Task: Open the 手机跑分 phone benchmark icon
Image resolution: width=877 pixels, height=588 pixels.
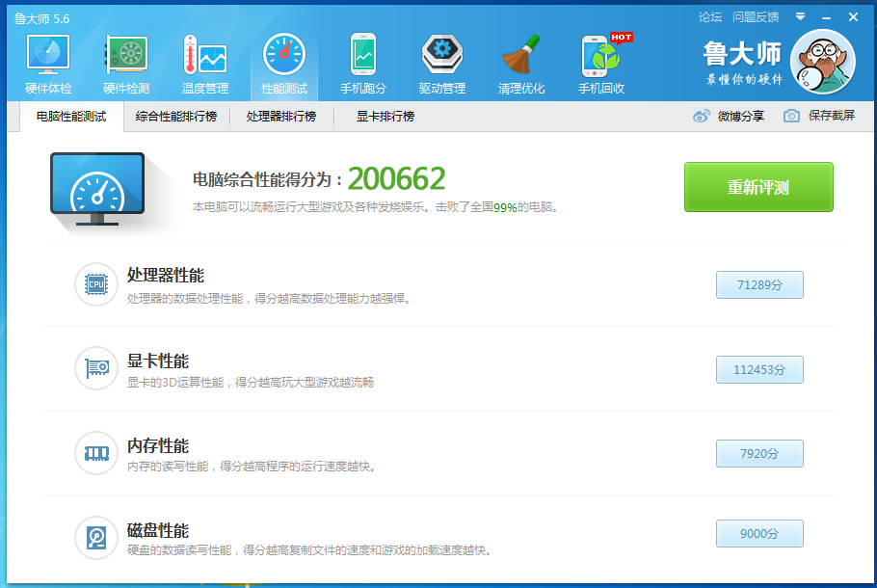Action: tap(362, 57)
